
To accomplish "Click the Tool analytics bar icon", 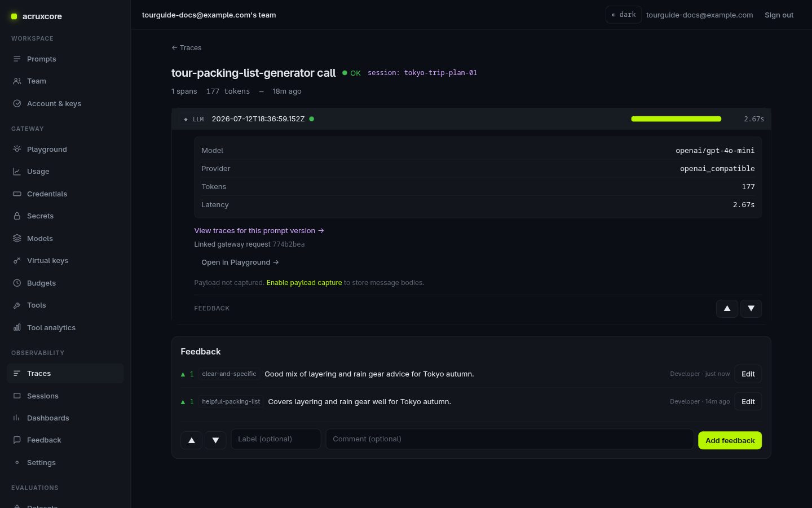I will click(x=17, y=327).
